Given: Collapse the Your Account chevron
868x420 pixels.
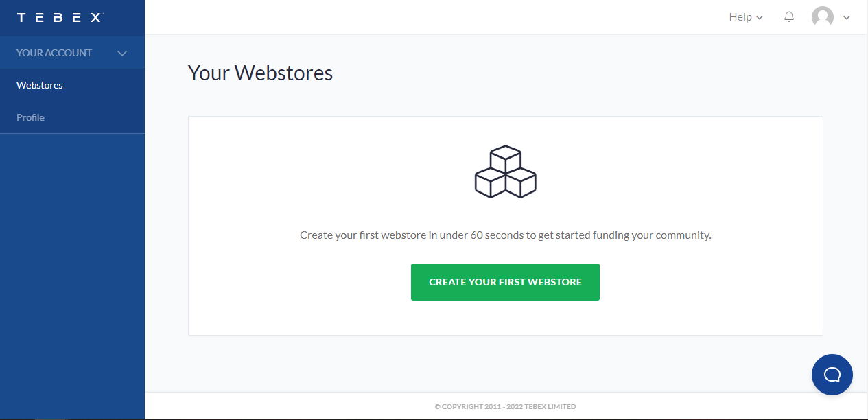Looking at the screenshot, I should [122, 53].
